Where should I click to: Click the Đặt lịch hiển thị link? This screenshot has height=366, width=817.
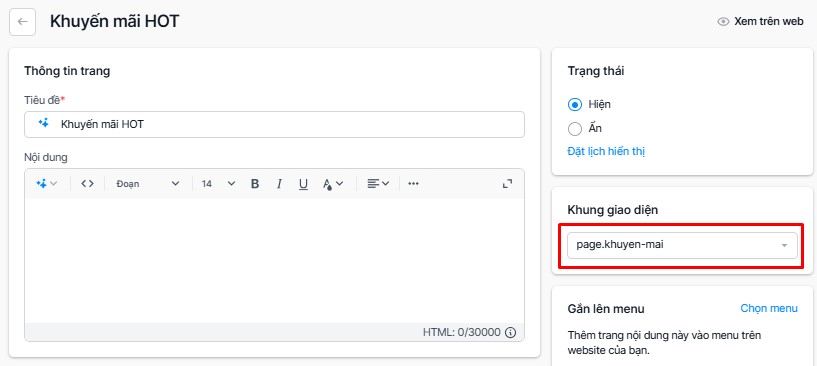[x=606, y=152]
